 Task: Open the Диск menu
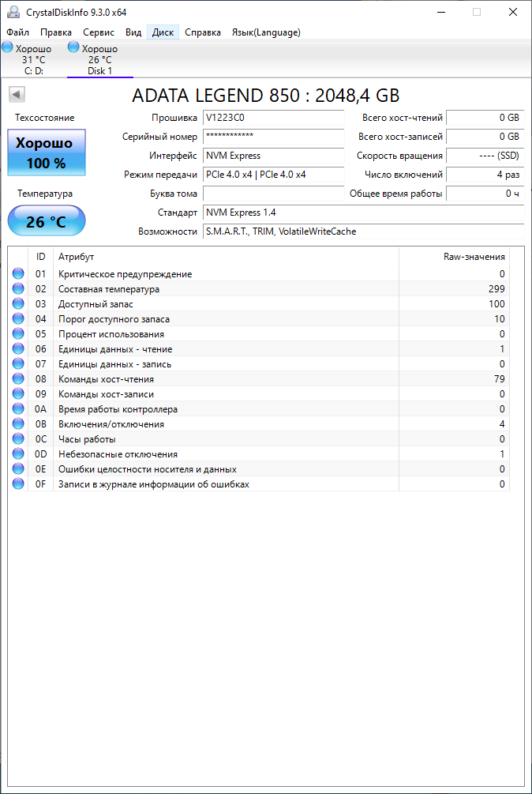coord(163,32)
